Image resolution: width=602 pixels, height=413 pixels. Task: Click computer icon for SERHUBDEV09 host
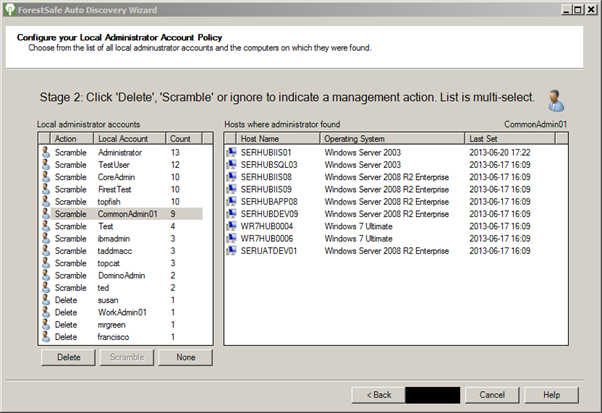(232, 214)
